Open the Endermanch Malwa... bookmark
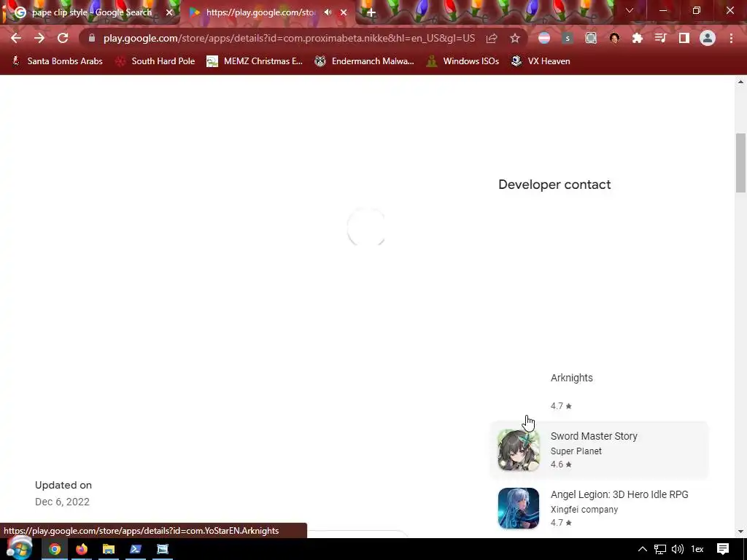Image resolution: width=747 pixels, height=560 pixels. [x=364, y=61]
